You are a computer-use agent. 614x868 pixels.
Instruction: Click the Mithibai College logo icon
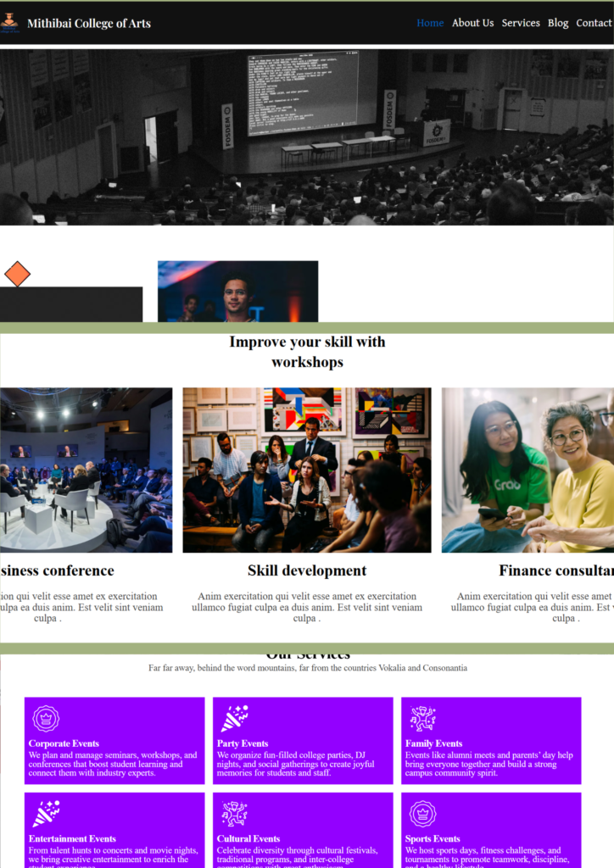click(x=8, y=22)
